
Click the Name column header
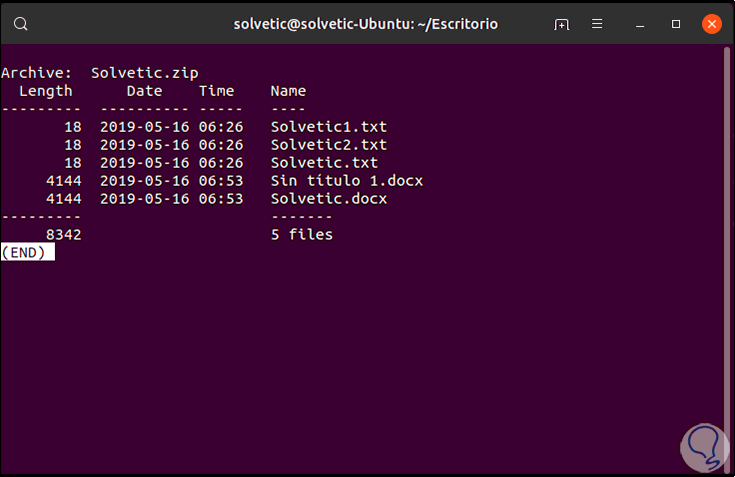tap(288, 91)
